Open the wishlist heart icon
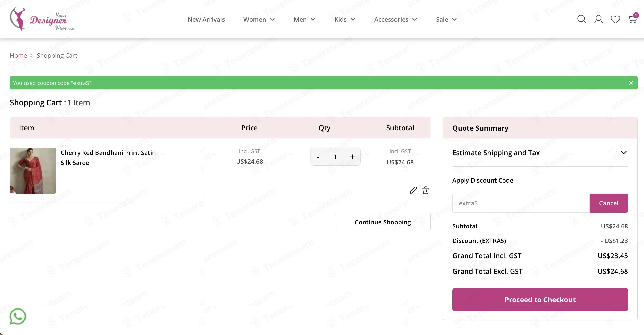 pos(615,19)
